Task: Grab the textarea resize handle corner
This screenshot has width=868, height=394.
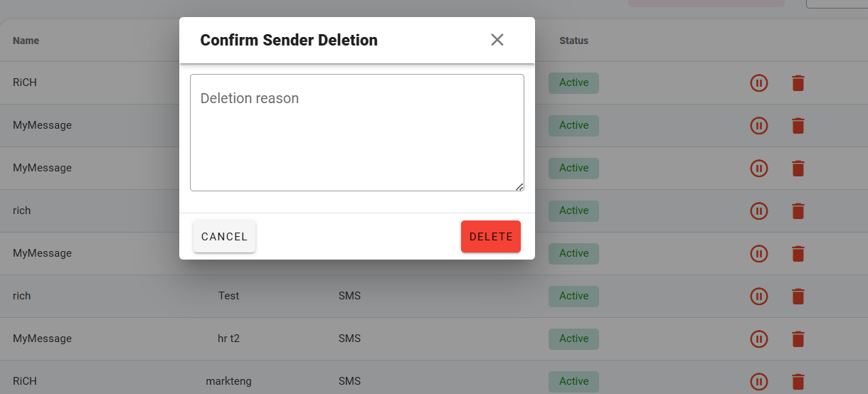Action: 519,186
